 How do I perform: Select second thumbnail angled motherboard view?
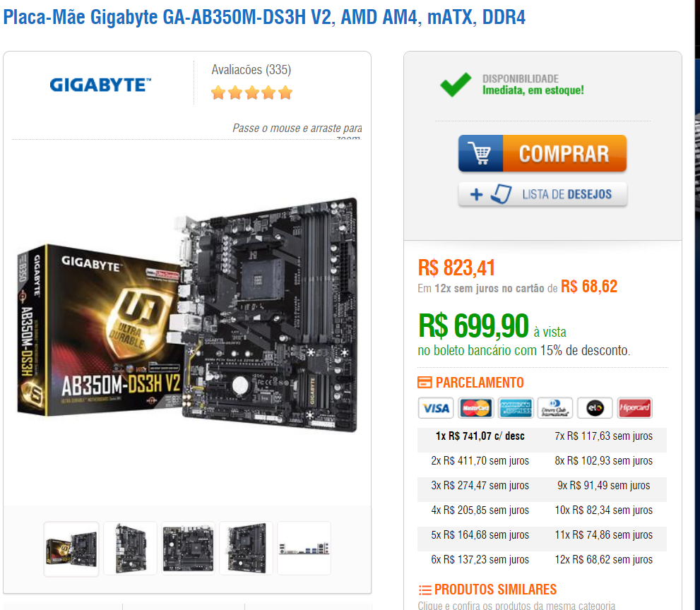131,549
